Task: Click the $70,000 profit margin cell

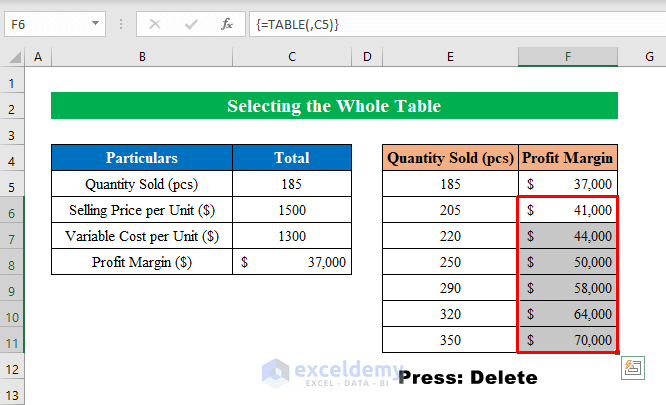Action: click(x=567, y=340)
